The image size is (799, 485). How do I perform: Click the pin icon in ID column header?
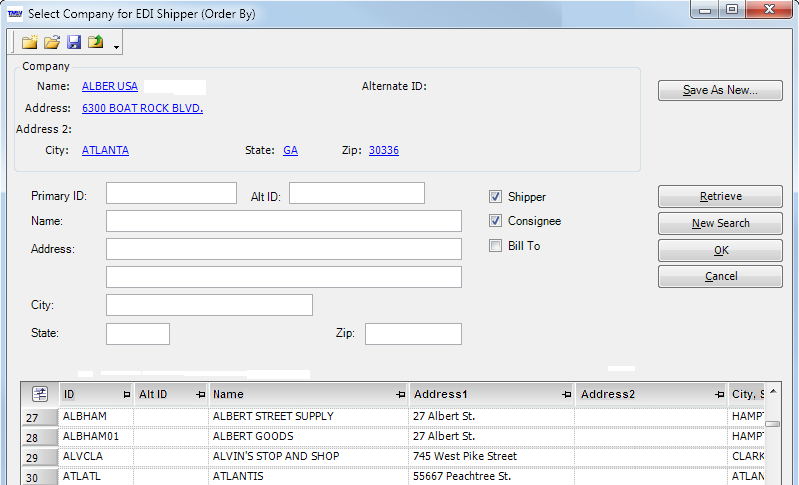tap(125, 395)
